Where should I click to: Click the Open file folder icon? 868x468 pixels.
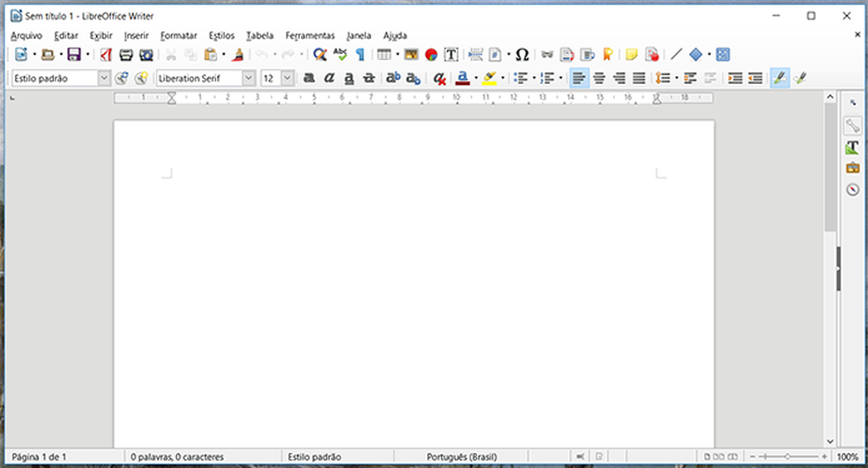[x=48, y=54]
